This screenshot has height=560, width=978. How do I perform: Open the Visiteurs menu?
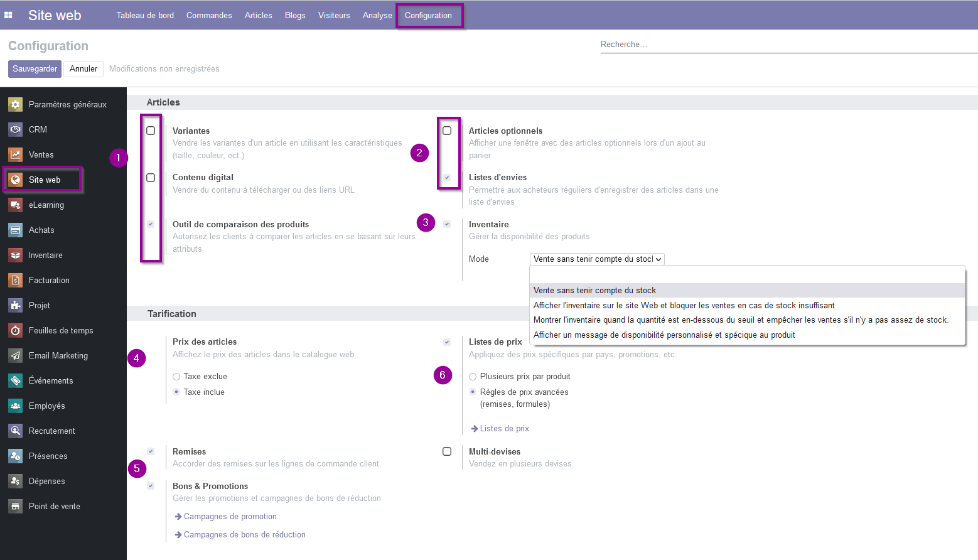(x=334, y=15)
